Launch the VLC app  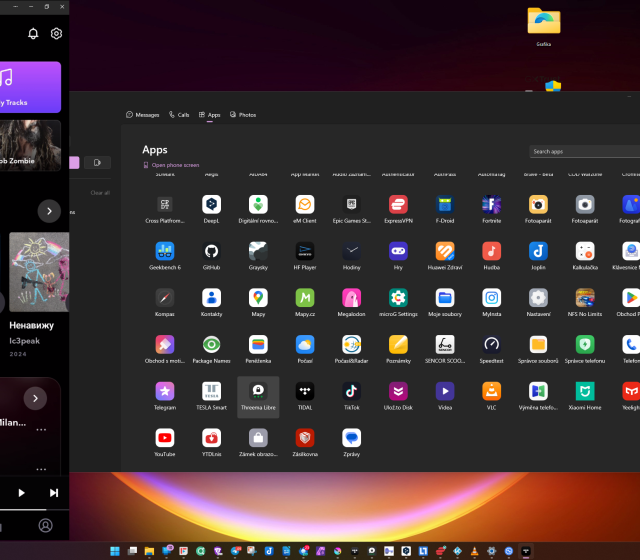[491, 391]
